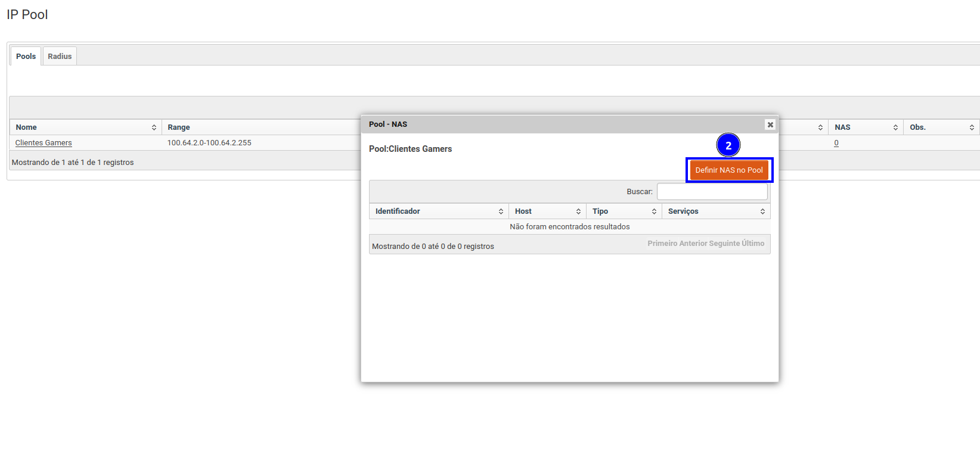Image resolution: width=980 pixels, height=455 pixels.
Task: Click the Tipo column sort arrows
Action: coord(654,211)
